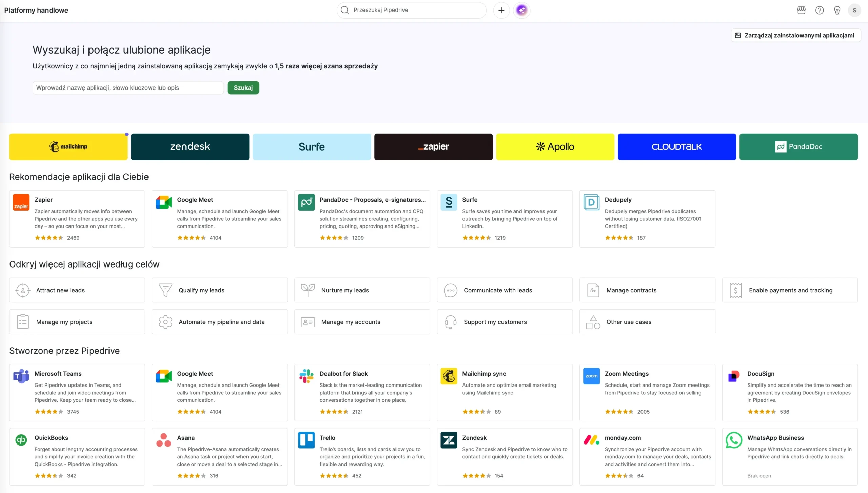Select the Nurture my leads goal

pos(362,290)
